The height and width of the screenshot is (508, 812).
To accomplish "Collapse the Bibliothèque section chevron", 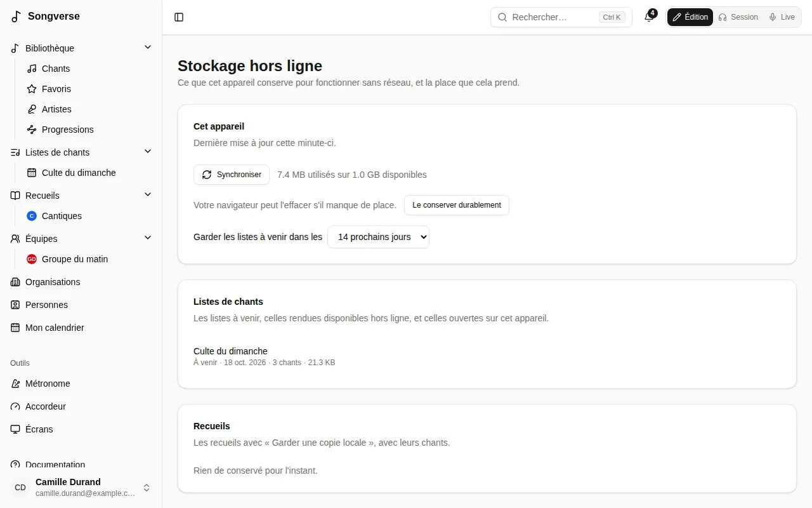I will [148, 47].
